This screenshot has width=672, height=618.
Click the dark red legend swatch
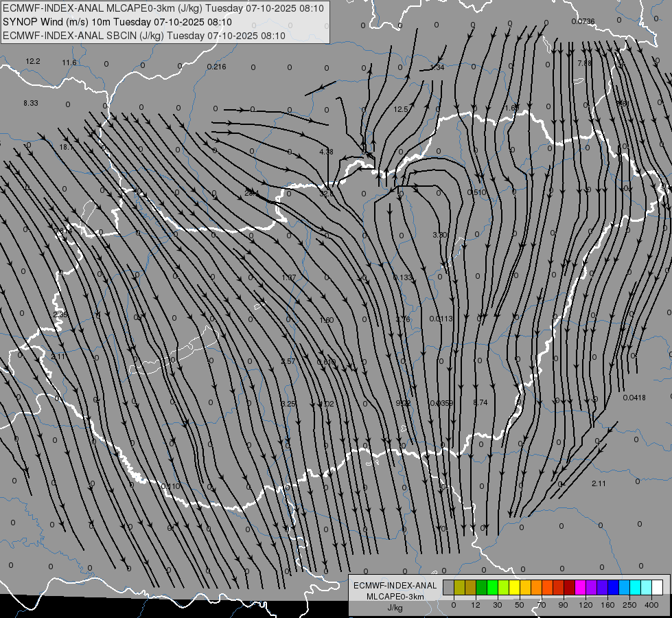569,587
